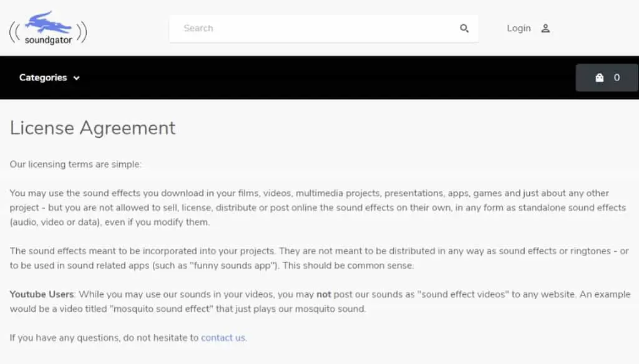Click the blue alligator logo image
This screenshot has height=364, width=639.
[x=48, y=22]
